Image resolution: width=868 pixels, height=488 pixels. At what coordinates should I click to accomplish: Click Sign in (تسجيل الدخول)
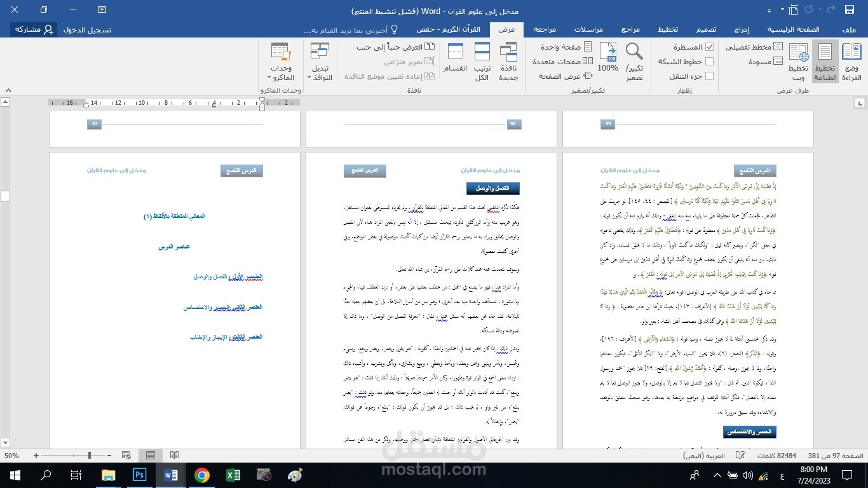pyautogui.click(x=87, y=30)
